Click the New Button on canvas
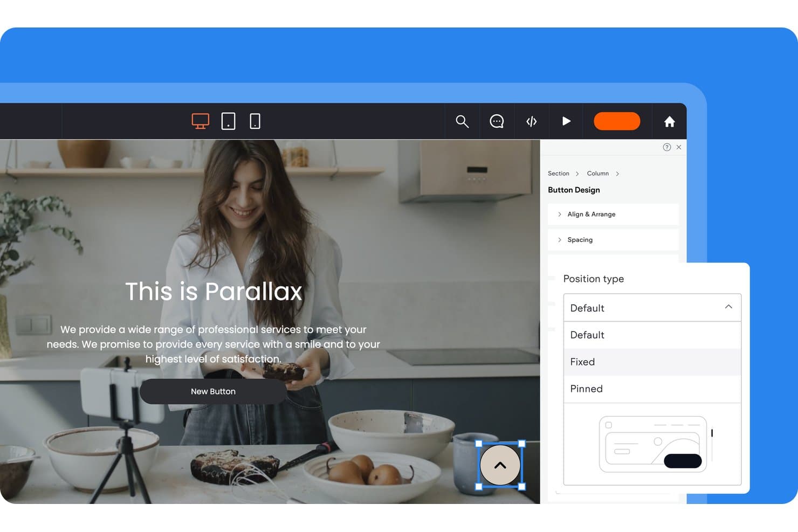Image resolution: width=798 pixels, height=532 pixels. (x=213, y=391)
